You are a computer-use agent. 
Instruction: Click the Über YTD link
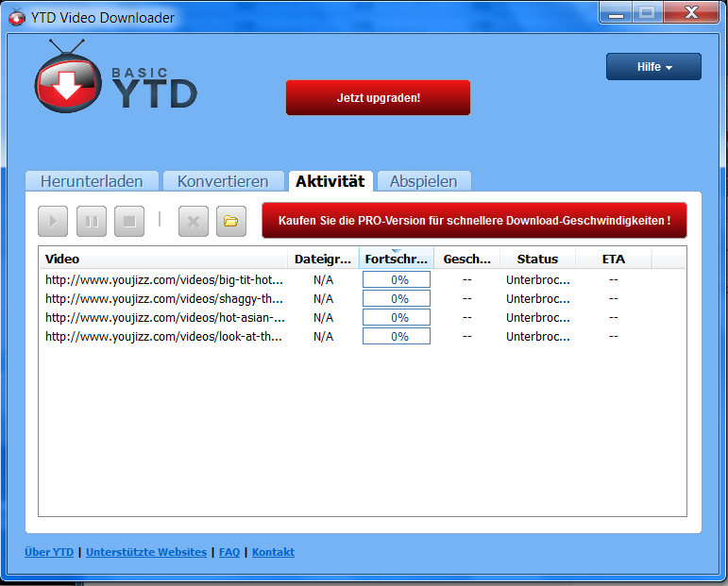[49, 552]
